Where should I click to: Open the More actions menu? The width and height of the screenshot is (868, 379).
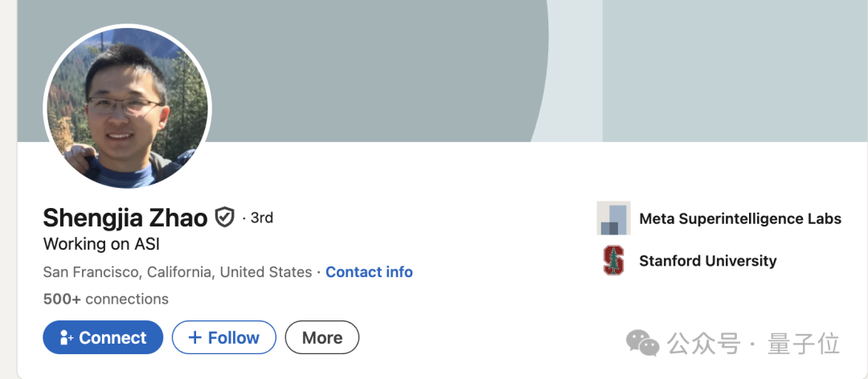pos(322,337)
